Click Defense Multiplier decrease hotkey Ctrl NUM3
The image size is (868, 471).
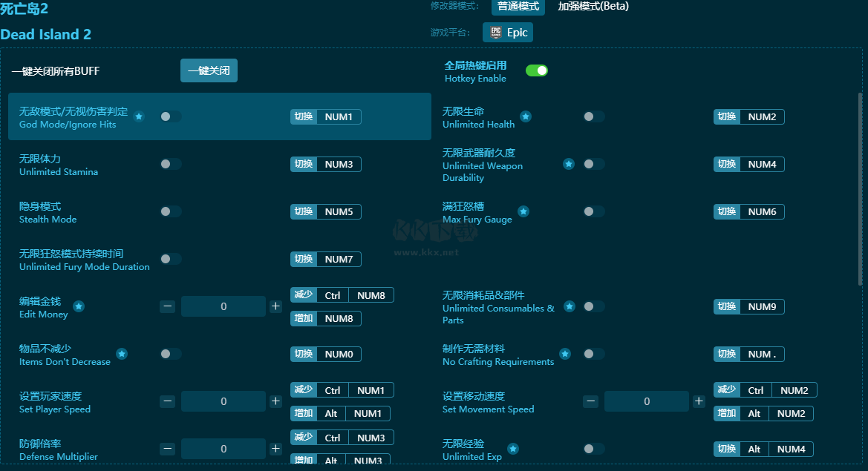tap(342, 438)
